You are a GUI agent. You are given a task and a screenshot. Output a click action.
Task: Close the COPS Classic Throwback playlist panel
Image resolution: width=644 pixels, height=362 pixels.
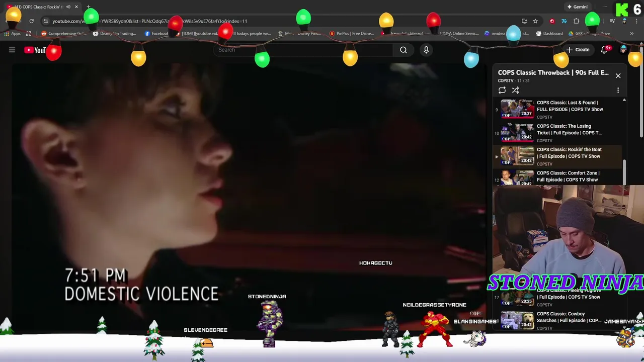(x=618, y=76)
